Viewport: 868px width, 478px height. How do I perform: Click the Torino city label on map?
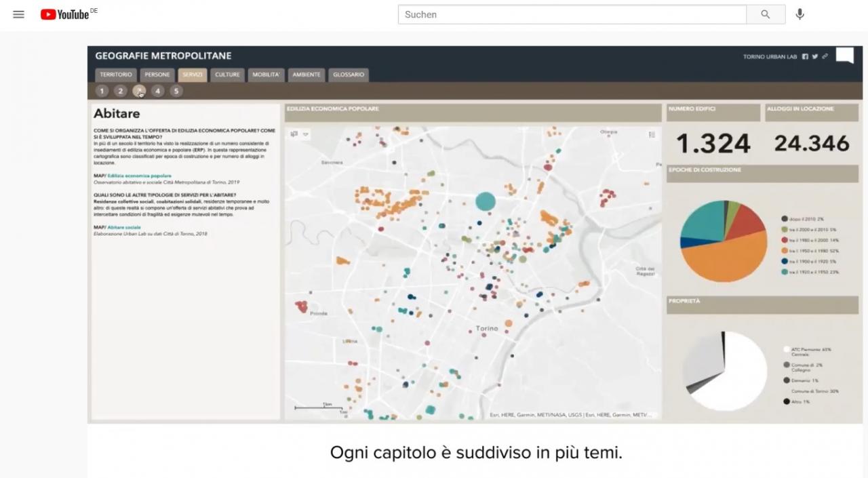[486, 328]
